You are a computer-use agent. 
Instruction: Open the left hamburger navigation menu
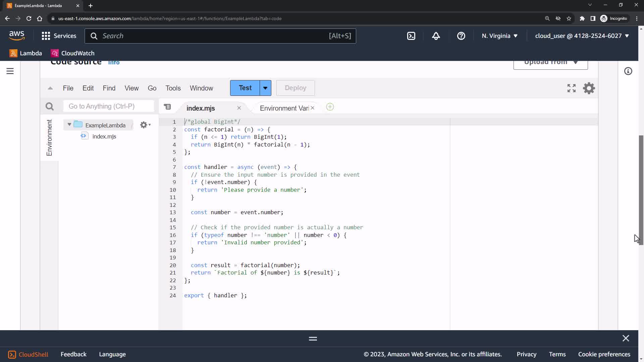[x=10, y=71]
